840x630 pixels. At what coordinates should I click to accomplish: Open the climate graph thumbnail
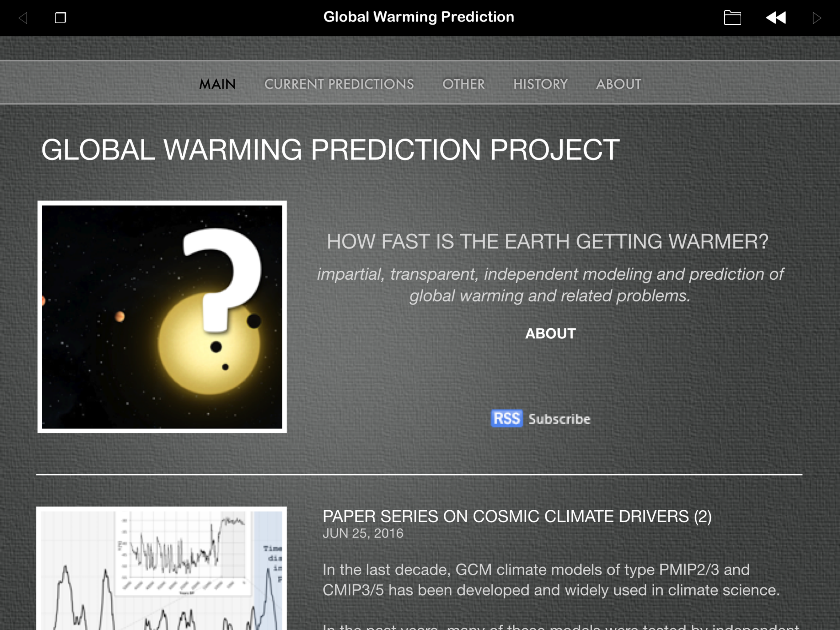pos(161,568)
